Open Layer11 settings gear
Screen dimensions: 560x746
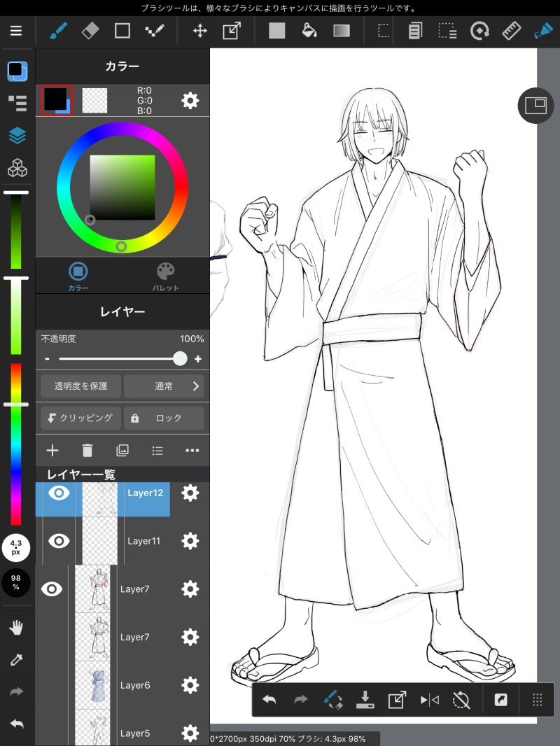point(190,541)
